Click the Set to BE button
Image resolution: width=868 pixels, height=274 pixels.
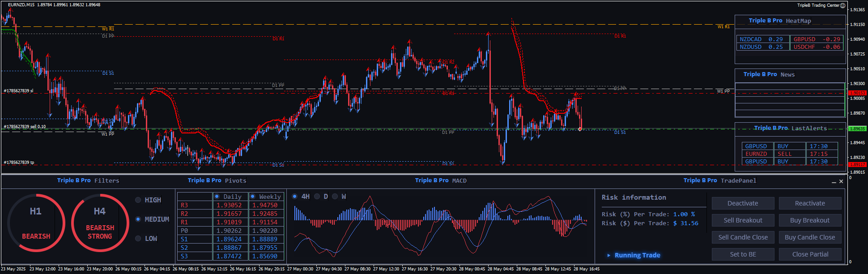click(743, 254)
